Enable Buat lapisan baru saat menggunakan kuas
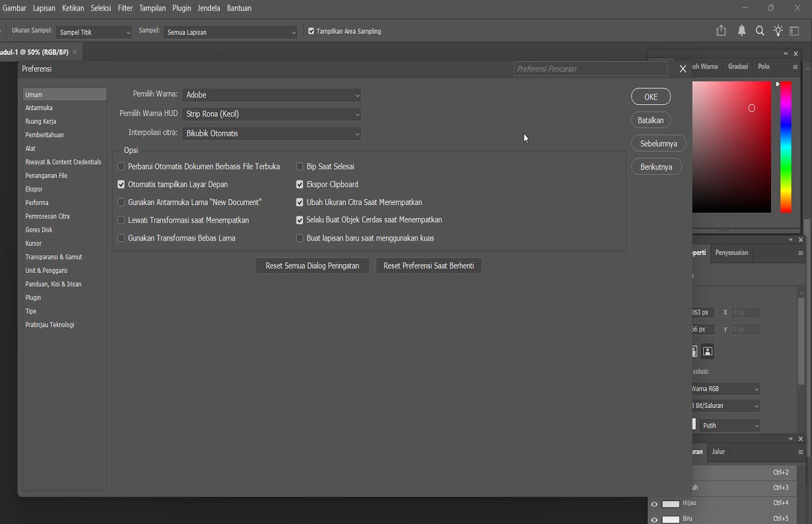 [x=299, y=238]
